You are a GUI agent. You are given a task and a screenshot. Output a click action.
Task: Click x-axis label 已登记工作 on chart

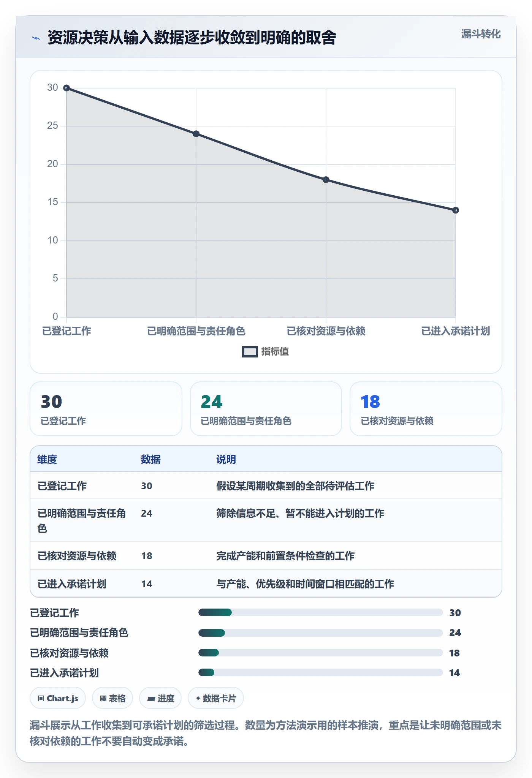(x=66, y=331)
